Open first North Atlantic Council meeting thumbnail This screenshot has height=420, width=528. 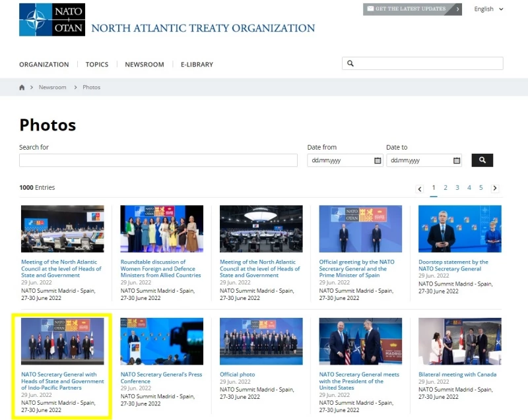(63, 229)
